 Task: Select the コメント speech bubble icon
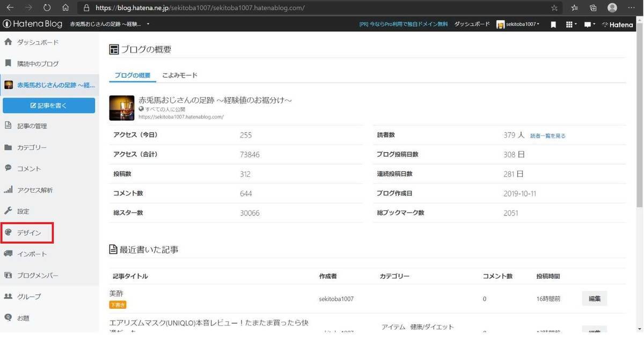click(8, 168)
